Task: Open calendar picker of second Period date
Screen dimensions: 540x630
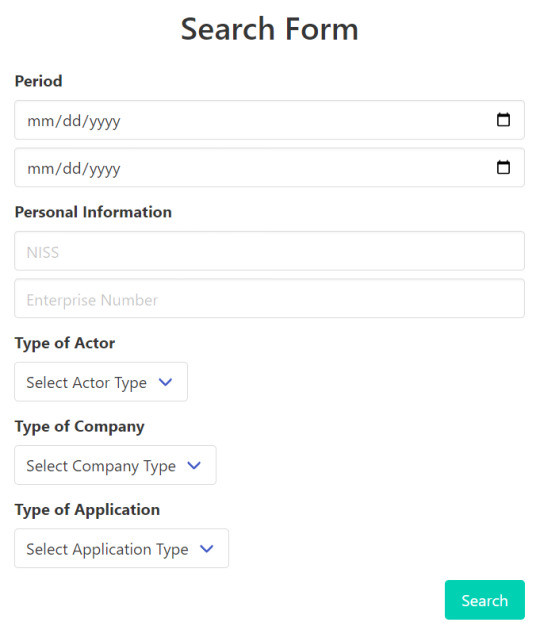Action: (x=503, y=167)
